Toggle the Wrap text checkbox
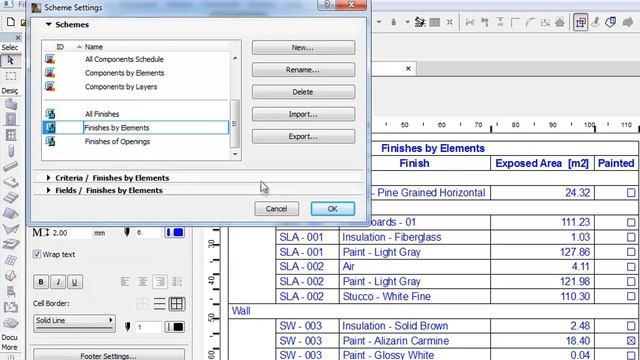This screenshot has height=360, width=640. 37,254
